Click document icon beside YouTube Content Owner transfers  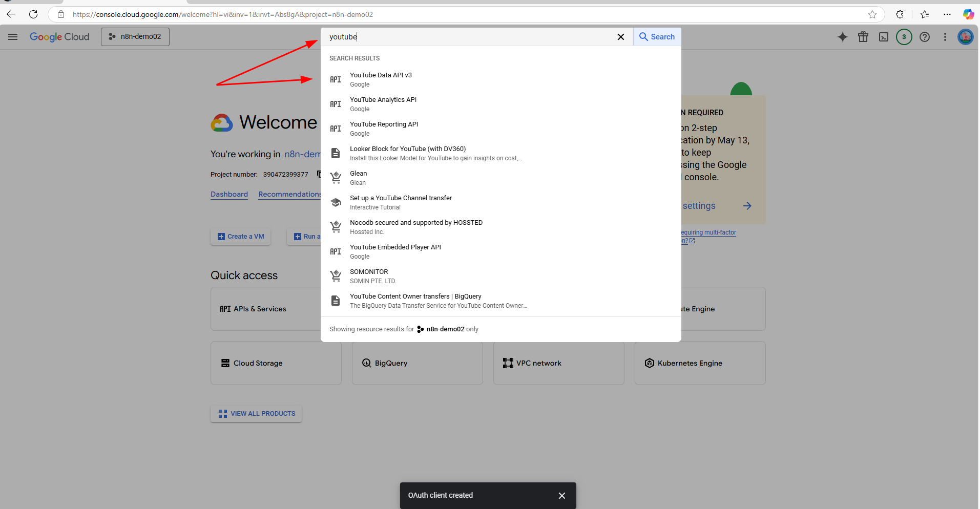tap(336, 301)
